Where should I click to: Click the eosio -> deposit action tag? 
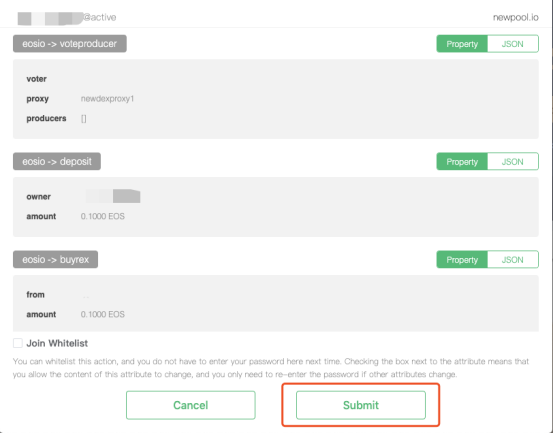[x=57, y=162]
